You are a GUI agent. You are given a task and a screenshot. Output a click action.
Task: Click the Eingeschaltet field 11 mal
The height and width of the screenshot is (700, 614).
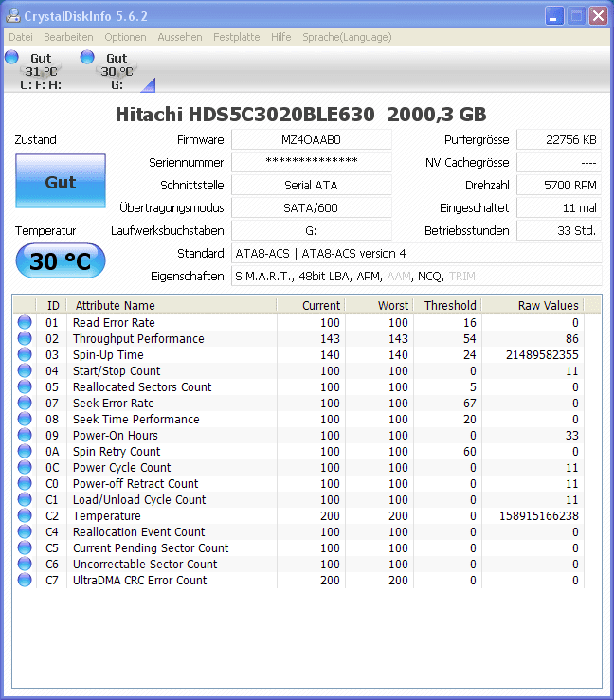point(559,208)
